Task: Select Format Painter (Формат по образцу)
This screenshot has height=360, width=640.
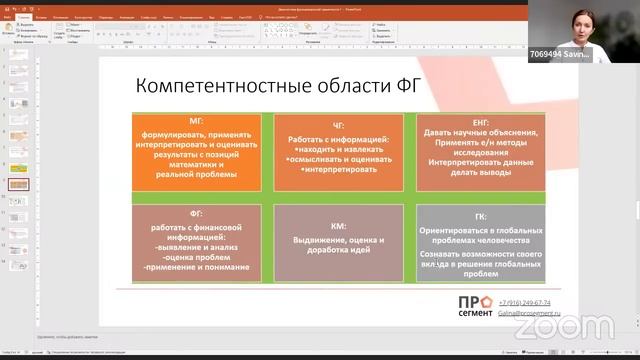Action: click(33, 36)
